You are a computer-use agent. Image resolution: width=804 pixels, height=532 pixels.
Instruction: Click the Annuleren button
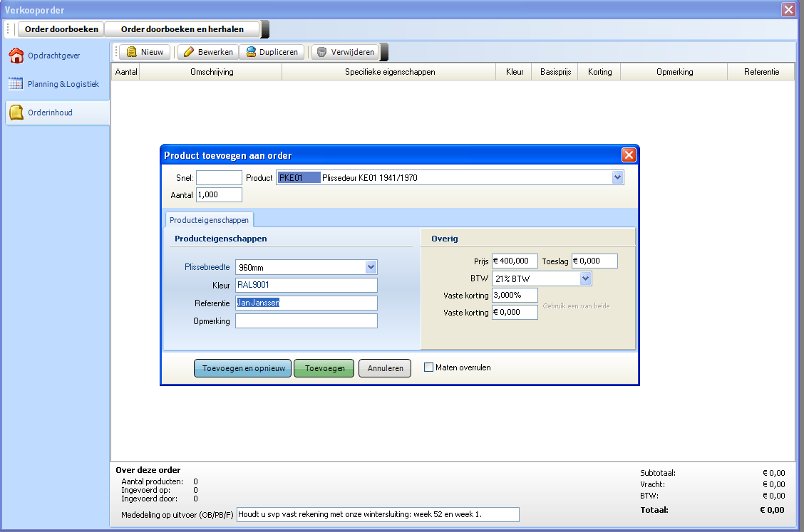click(x=385, y=368)
